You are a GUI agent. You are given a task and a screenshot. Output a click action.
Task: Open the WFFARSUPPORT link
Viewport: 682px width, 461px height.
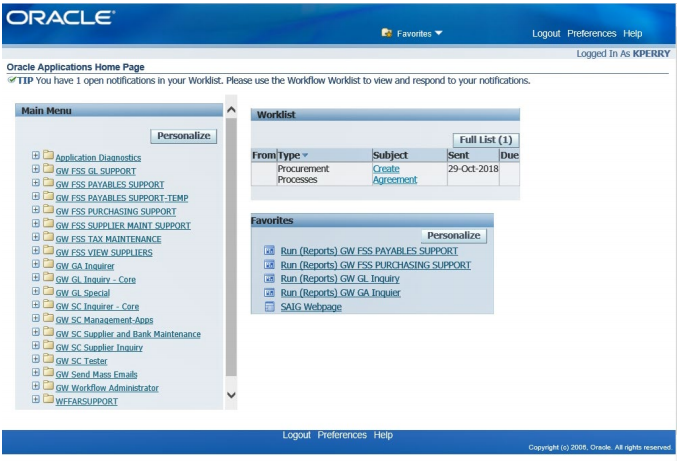(x=87, y=401)
